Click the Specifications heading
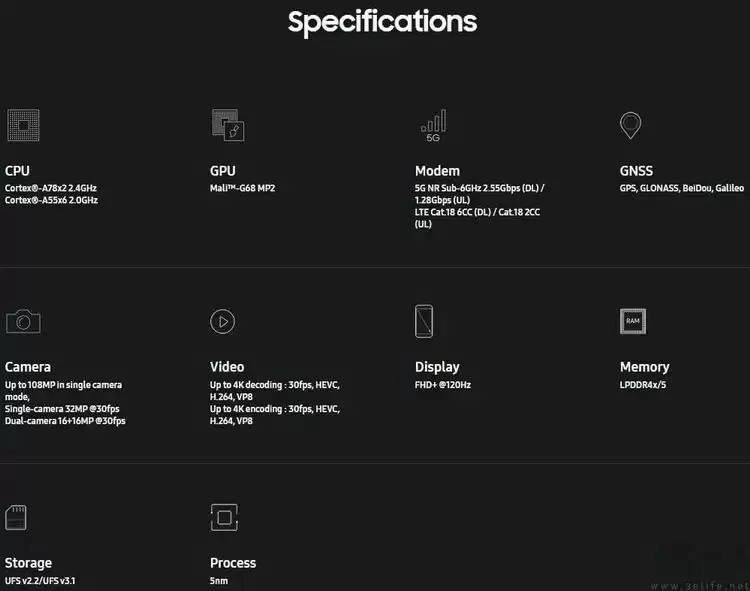The height and width of the screenshot is (591, 750). pos(382,22)
